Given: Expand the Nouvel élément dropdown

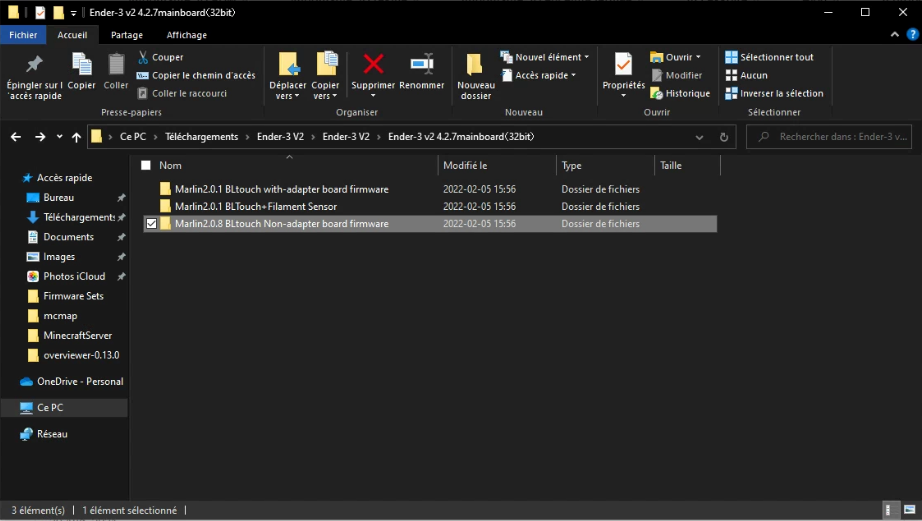Looking at the screenshot, I should click(x=586, y=57).
